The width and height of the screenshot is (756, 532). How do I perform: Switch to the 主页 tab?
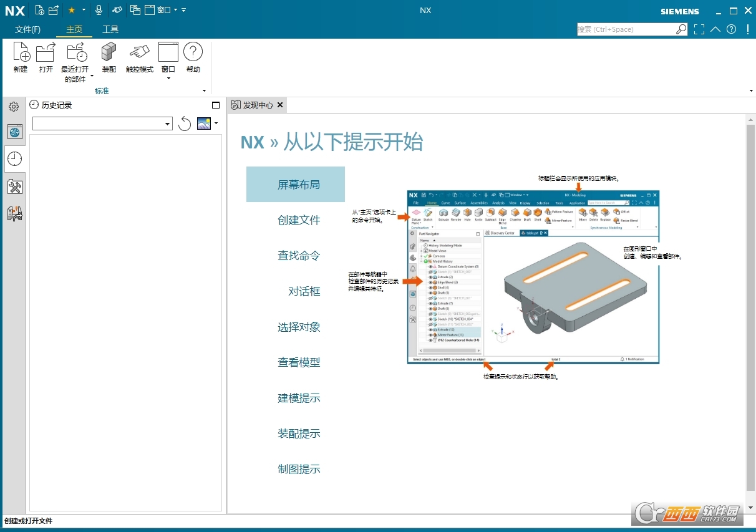pos(74,29)
